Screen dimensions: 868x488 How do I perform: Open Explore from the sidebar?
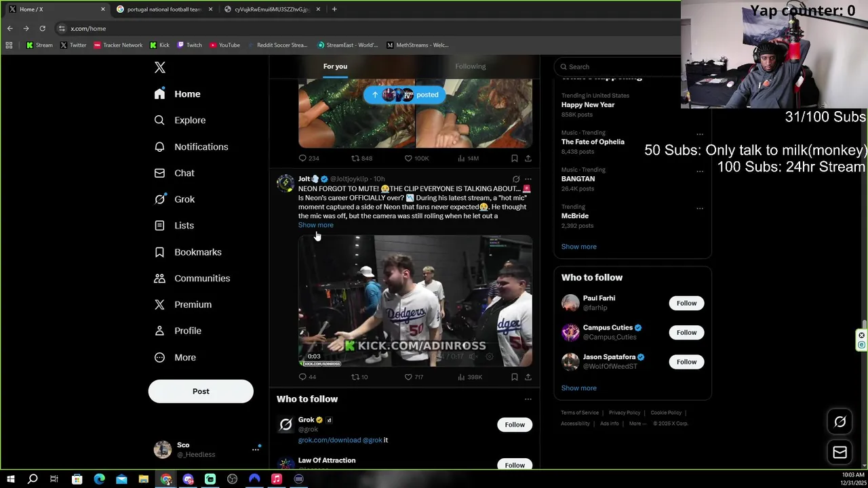180,120
